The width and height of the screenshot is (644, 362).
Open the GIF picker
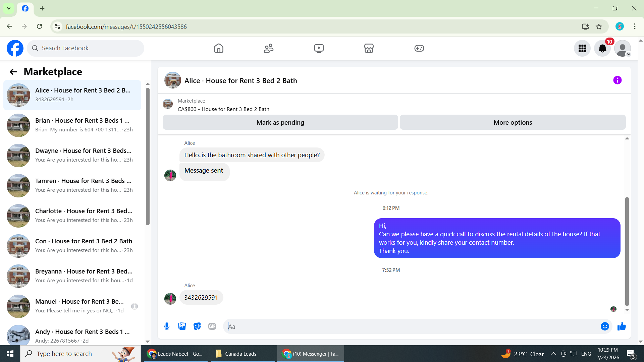pyautogui.click(x=212, y=326)
